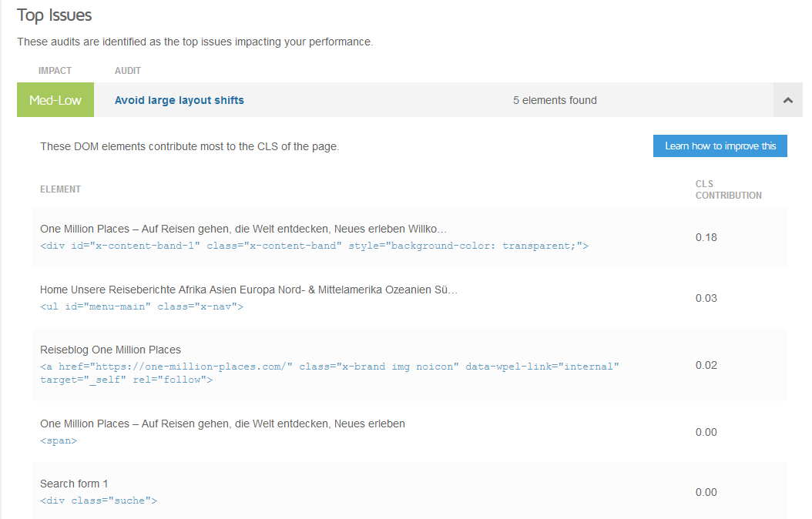Click the ELEMENT column header
The image size is (812, 519).
60,189
